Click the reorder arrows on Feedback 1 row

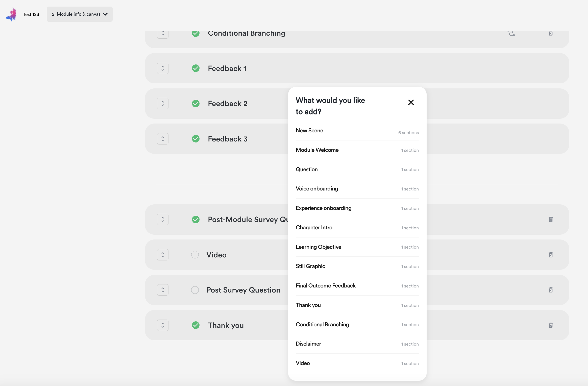163,68
